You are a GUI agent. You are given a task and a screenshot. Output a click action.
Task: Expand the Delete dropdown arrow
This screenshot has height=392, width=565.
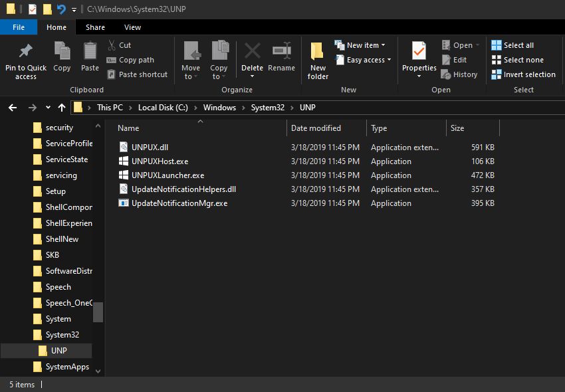tap(252, 76)
